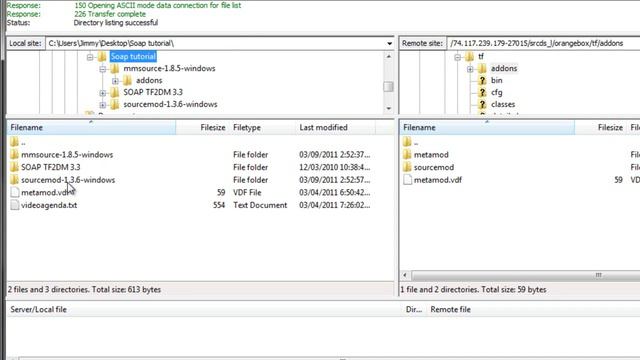The width and height of the screenshot is (640, 360).
Task: Click local parent directory folder icon
Action: 14,142
